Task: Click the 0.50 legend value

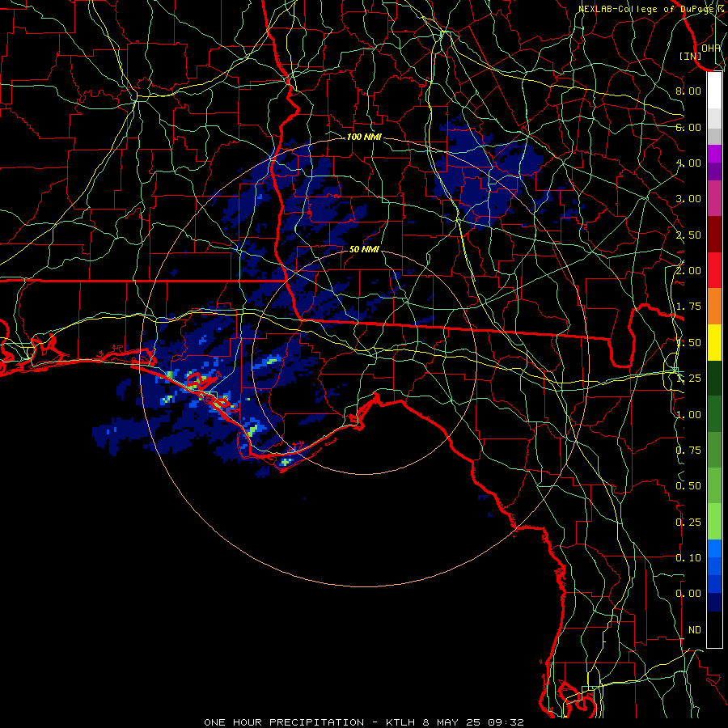Action: point(688,486)
